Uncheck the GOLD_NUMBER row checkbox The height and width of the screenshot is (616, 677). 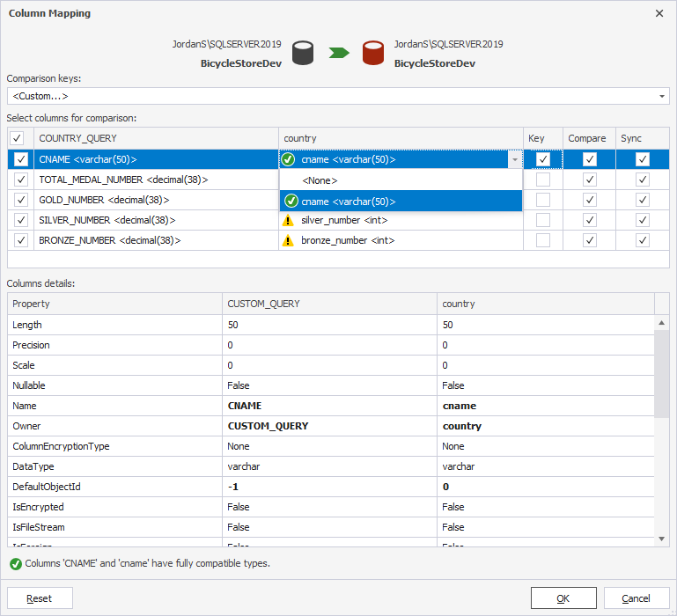pyautogui.click(x=21, y=200)
